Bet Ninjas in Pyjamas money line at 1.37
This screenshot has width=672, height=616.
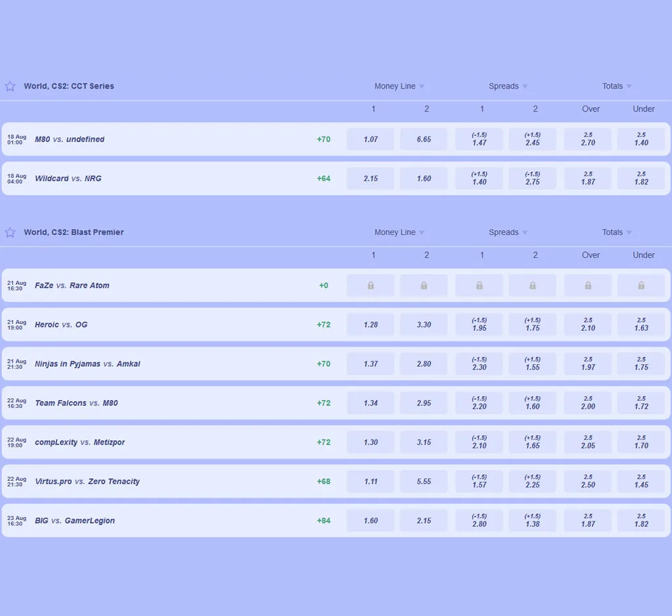[371, 363]
